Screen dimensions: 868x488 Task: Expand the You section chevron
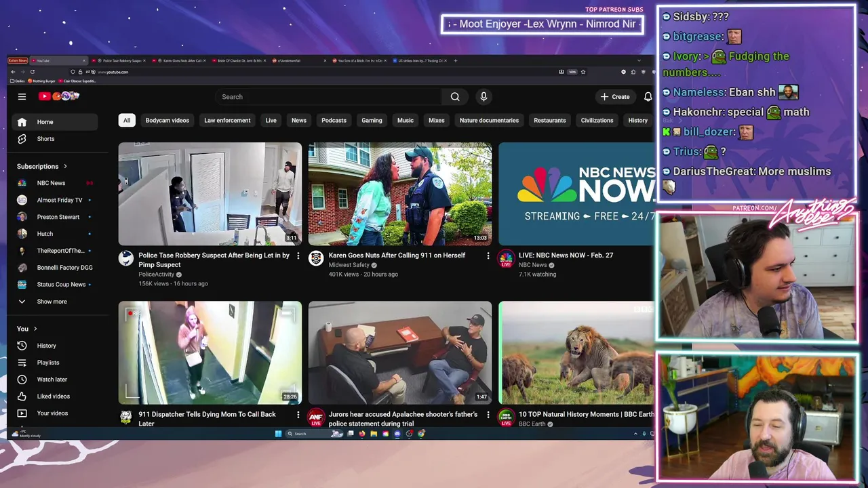34,329
